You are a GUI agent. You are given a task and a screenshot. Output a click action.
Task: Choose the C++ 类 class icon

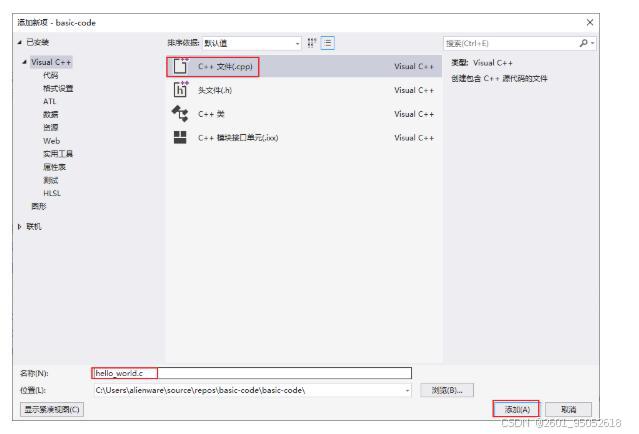coord(180,114)
